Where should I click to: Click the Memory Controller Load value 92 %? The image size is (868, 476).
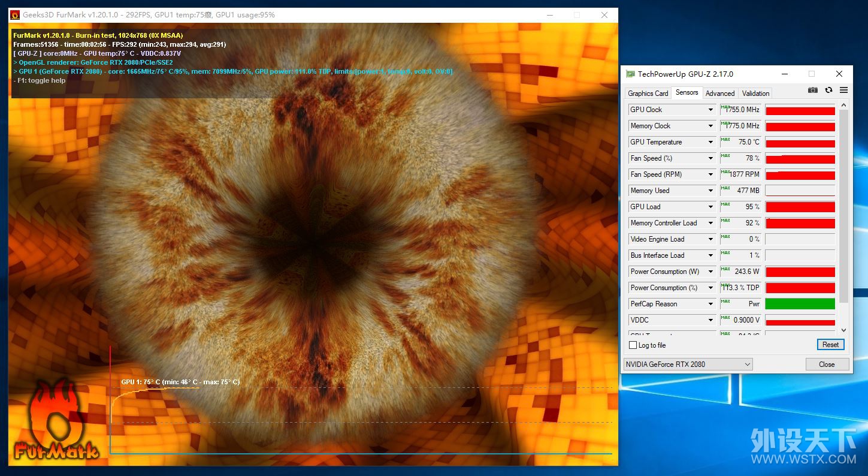coord(740,223)
